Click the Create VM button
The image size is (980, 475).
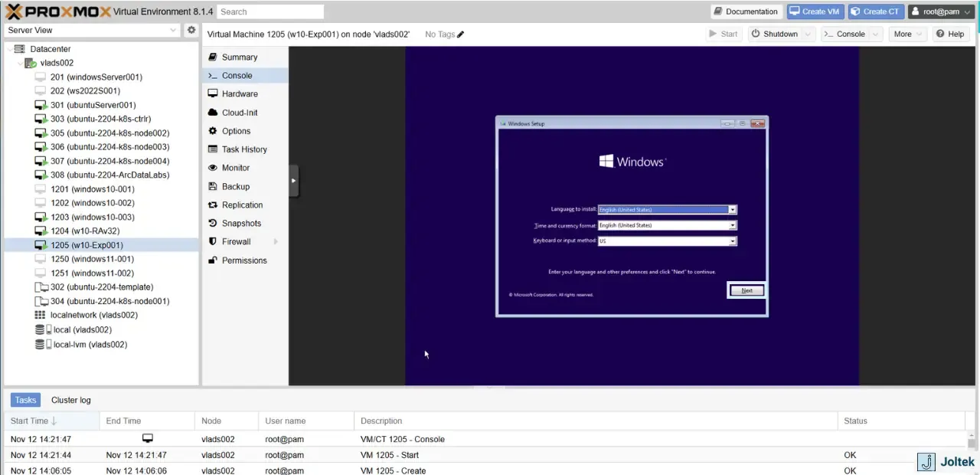pos(815,11)
